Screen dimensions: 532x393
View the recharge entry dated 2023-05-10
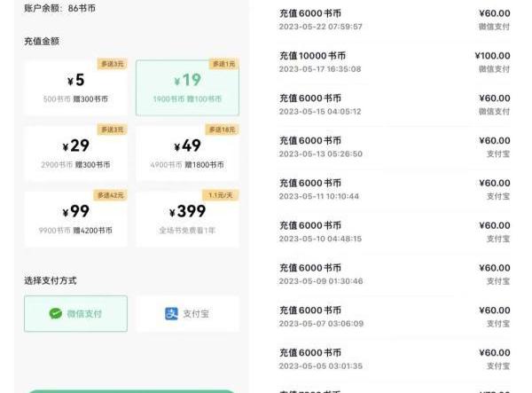pos(395,232)
